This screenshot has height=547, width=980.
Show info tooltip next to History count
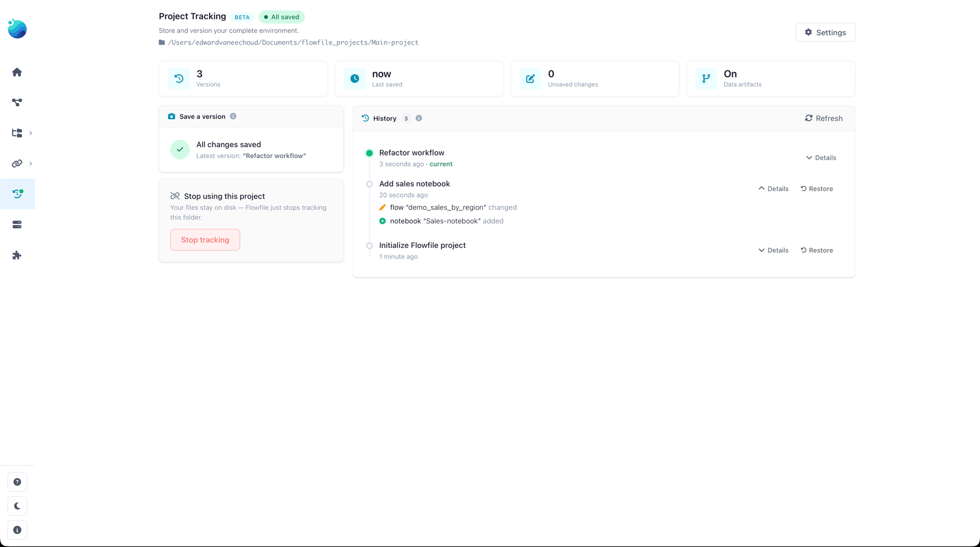click(419, 118)
